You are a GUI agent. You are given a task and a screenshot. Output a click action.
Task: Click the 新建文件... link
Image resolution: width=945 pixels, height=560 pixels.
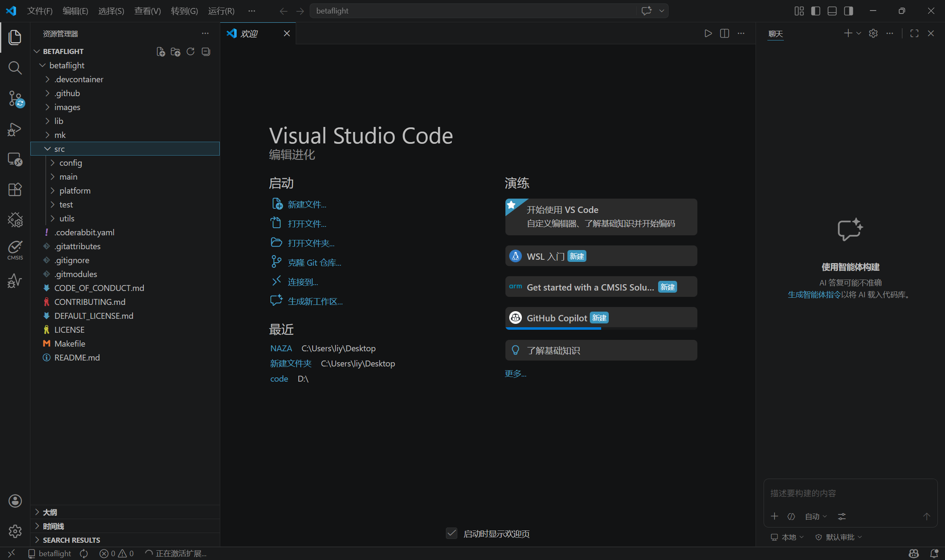coord(307,205)
